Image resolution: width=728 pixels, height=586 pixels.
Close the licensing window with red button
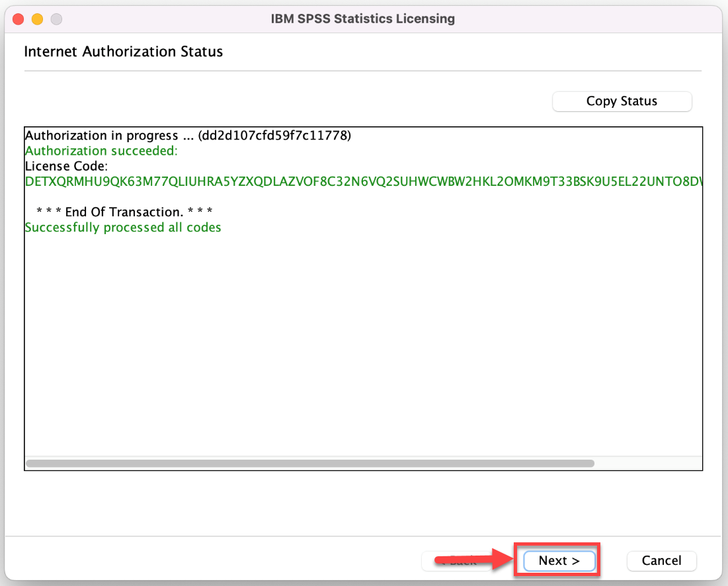pos(18,19)
